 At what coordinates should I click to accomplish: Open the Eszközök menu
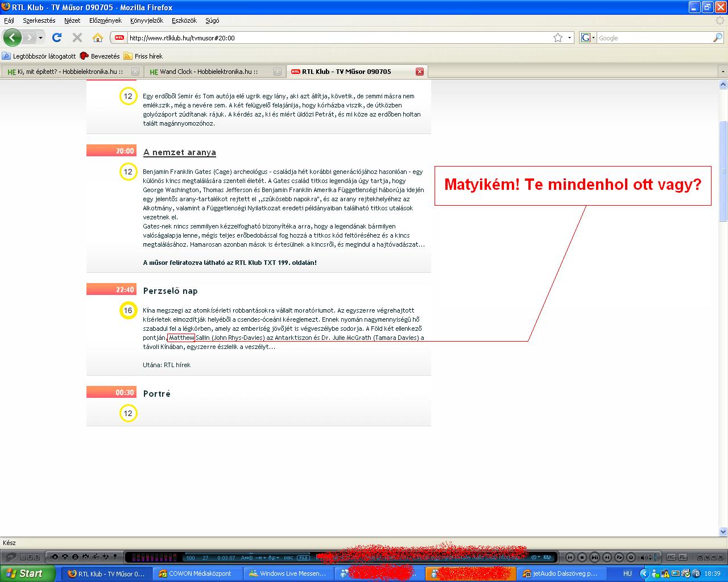tap(184, 20)
